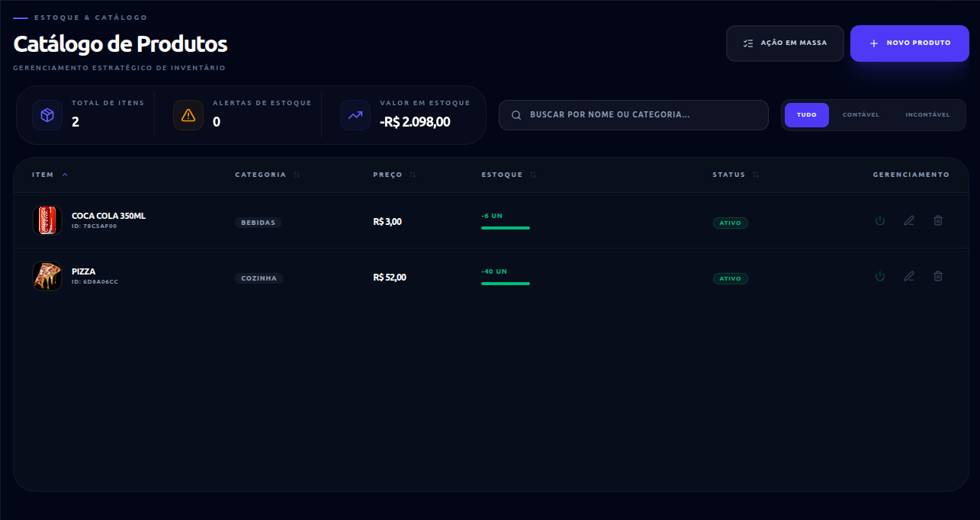
Task: Click the Novo Produto button
Action: (910, 43)
